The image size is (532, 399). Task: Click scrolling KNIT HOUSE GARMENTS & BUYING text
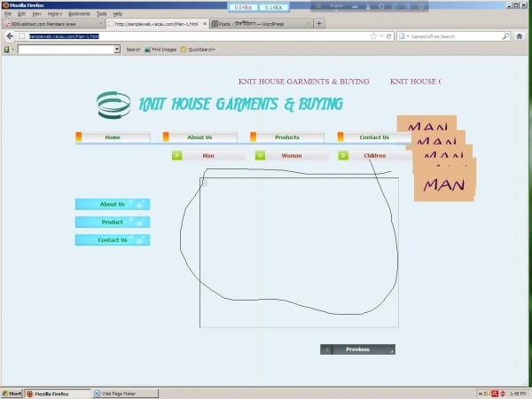[x=303, y=82]
